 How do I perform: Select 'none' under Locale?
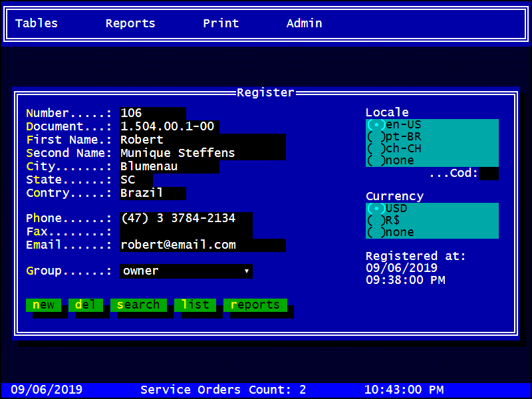[x=432, y=160]
